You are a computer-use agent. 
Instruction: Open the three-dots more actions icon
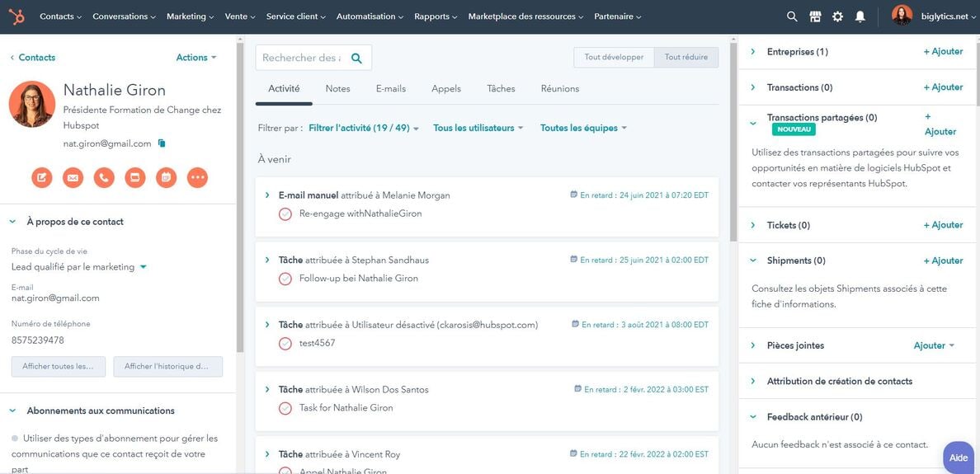[x=197, y=177]
